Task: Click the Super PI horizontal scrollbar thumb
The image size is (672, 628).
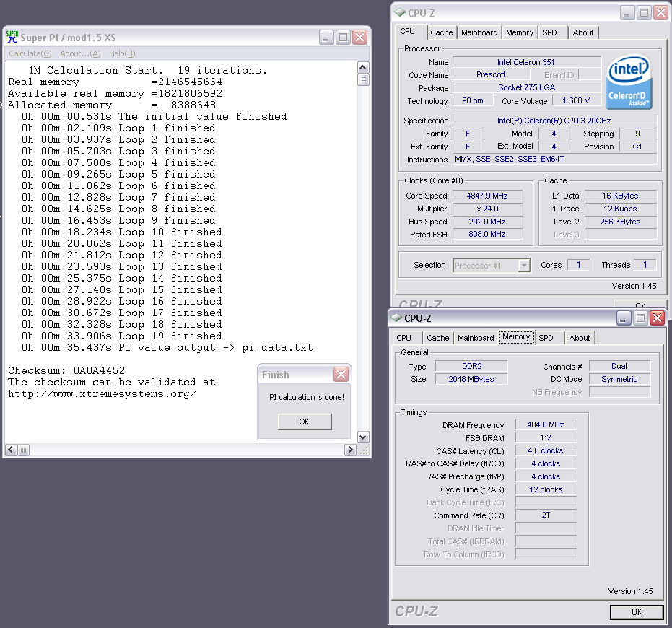Action: coord(23,450)
